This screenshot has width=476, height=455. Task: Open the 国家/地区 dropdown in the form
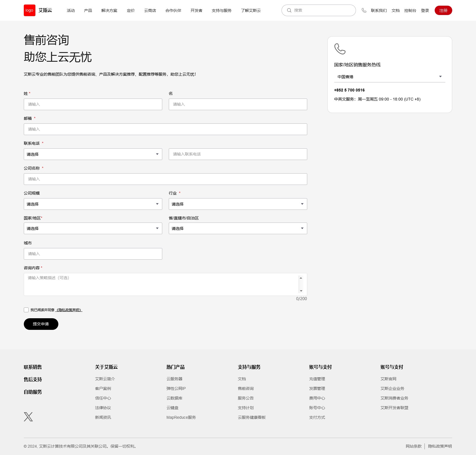93,228
